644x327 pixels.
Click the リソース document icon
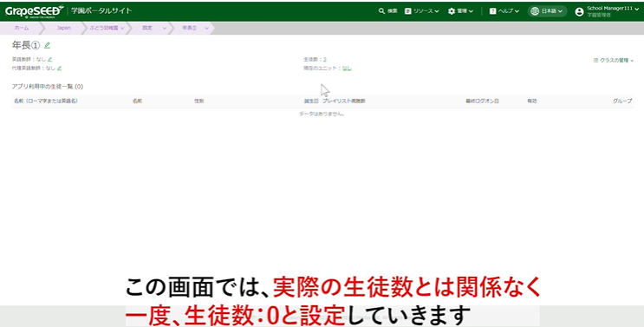point(408,11)
